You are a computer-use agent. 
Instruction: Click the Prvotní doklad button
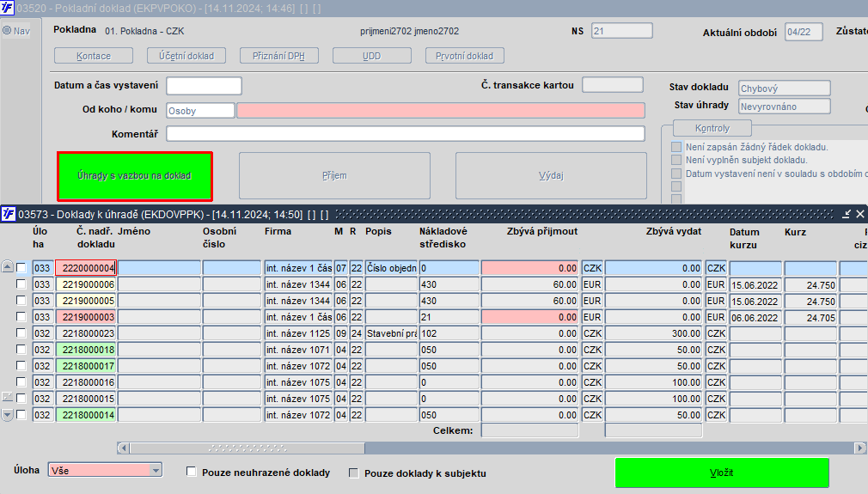[x=465, y=56]
